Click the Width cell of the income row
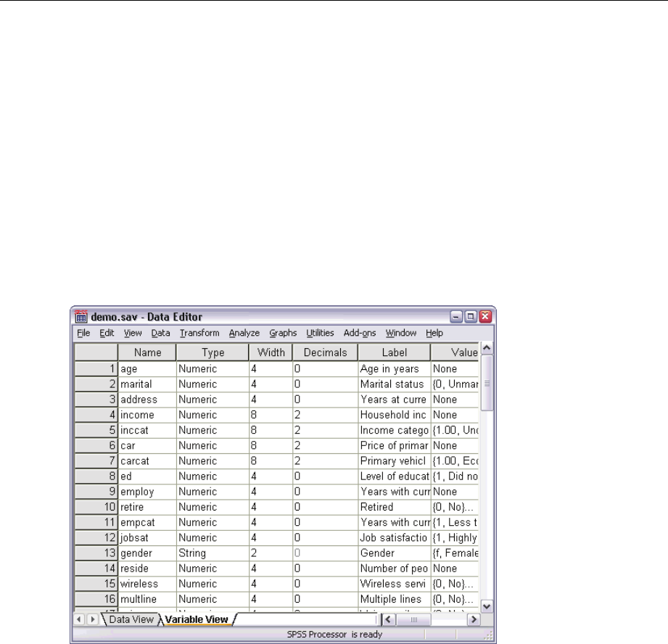Image resolution: width=668 pixels, height=644 pixels. (271, 415)
